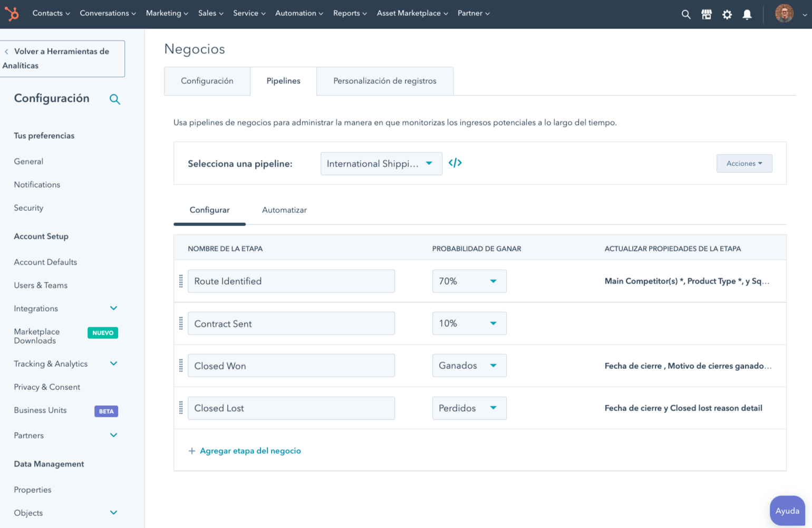The height and width of the screenshot is (528, 812).
Task: Open the Sales menu
Action: 210,13
